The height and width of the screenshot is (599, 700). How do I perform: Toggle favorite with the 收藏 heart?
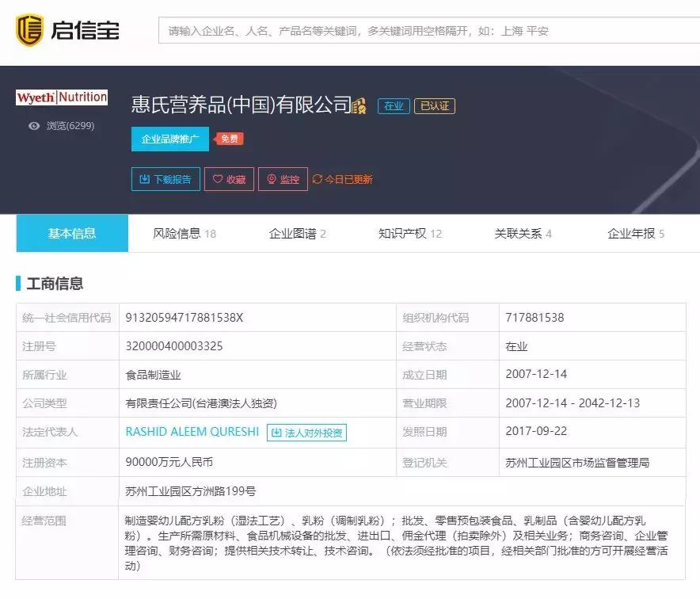[x=216, y=179]
